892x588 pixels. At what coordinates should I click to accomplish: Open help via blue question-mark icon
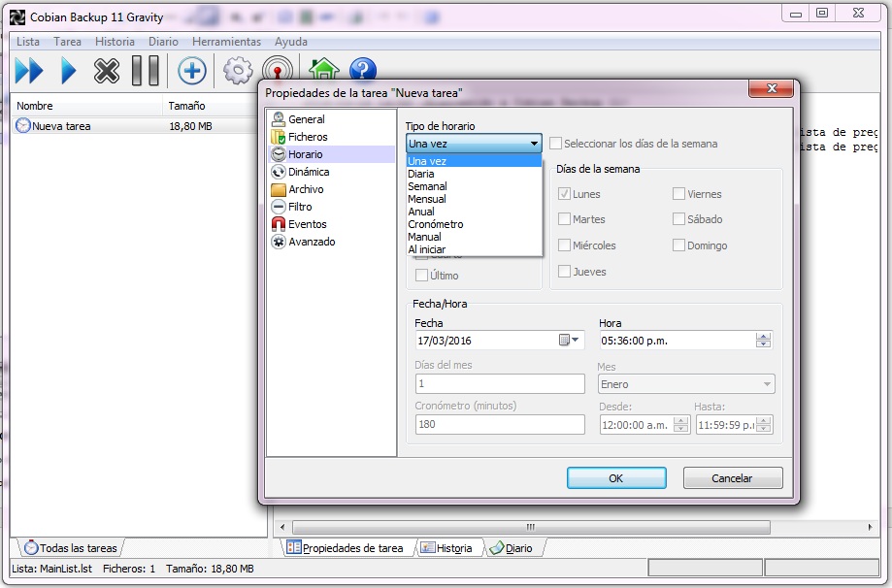362,70
